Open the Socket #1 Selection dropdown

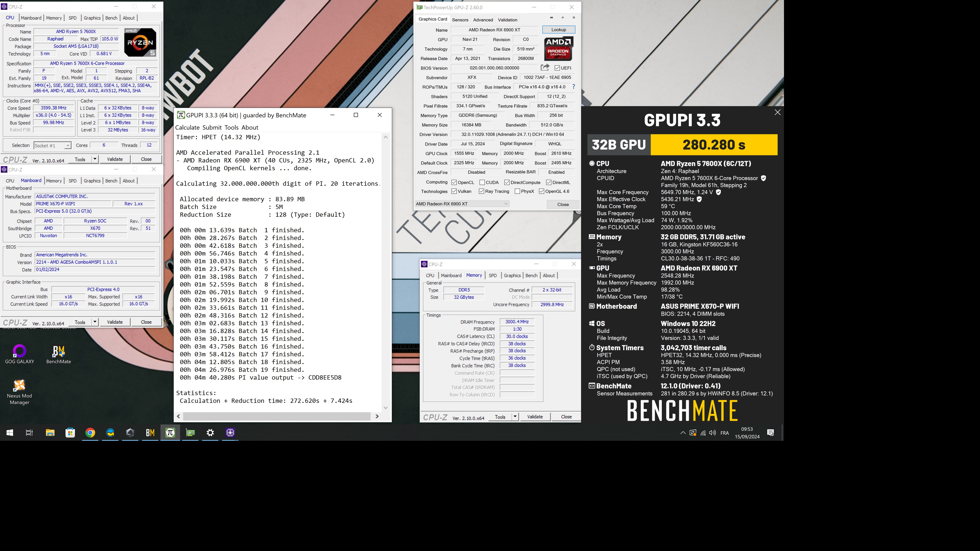point(52,145)
